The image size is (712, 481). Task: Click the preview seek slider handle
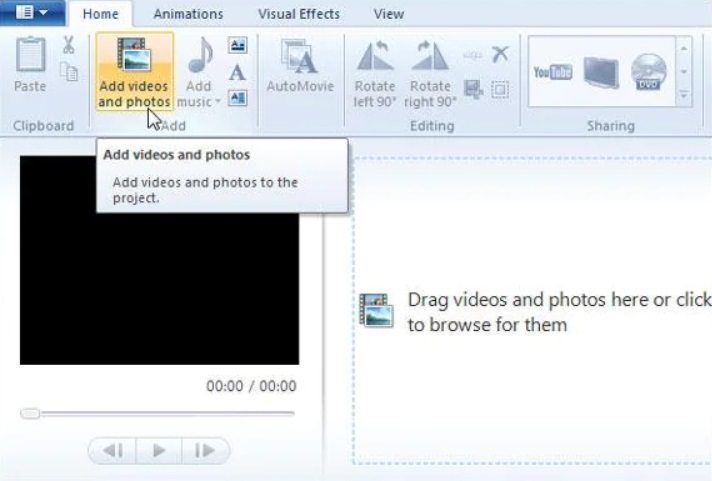(x=30, y=413)
